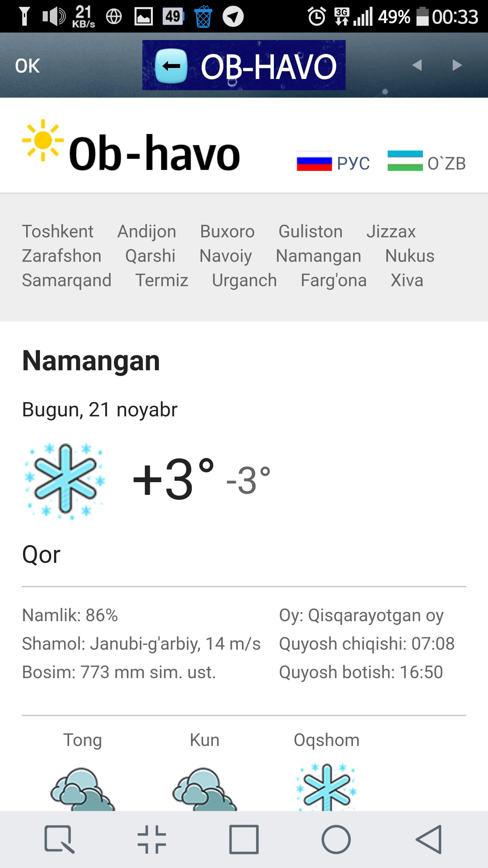Tap the Russian flag icon
Viewport: 488px width, 868px height.
click(314, 161)
